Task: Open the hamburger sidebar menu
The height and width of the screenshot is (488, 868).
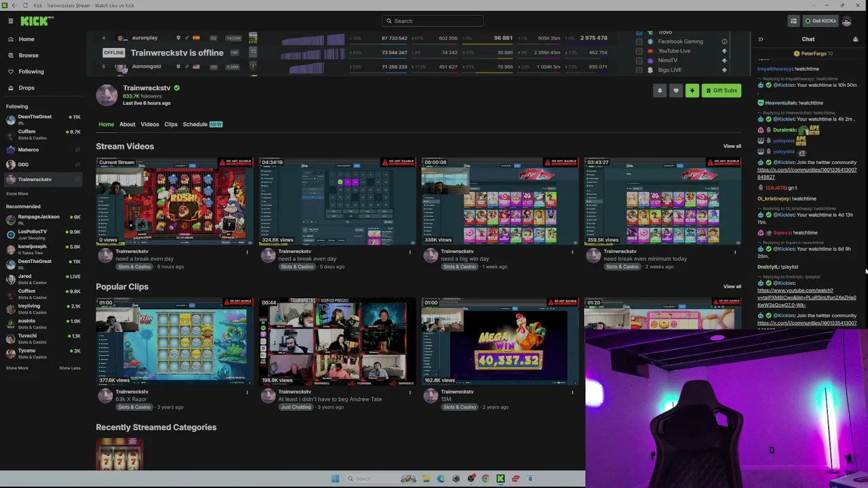Action: tap(11, 21)
